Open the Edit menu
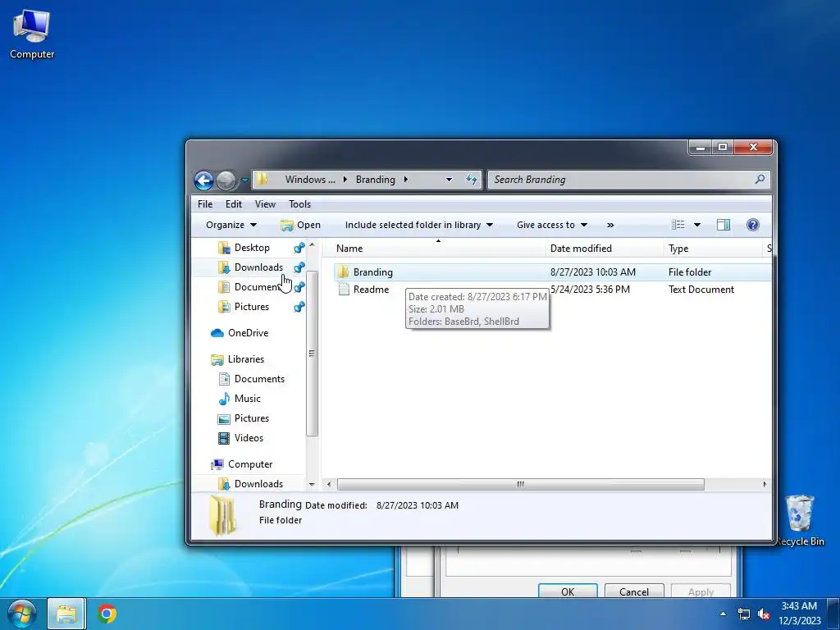This screenshot has height=630, width=840. (x=234, y=204)
